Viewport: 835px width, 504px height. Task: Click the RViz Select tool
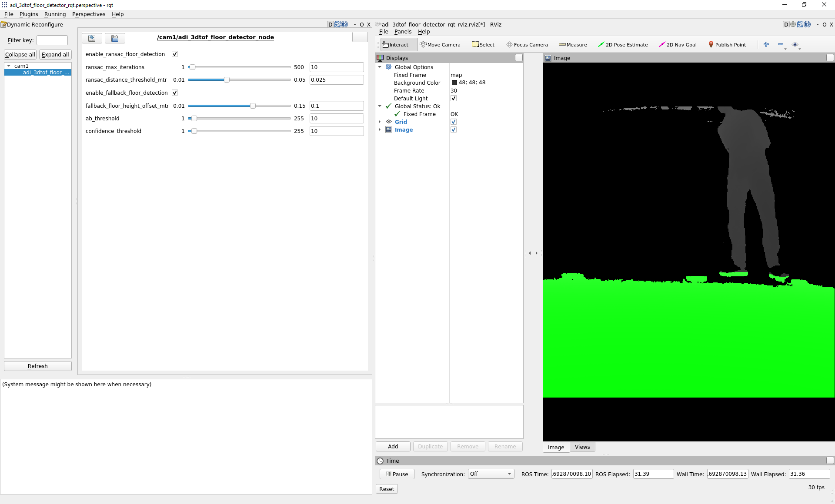[483, 45]
